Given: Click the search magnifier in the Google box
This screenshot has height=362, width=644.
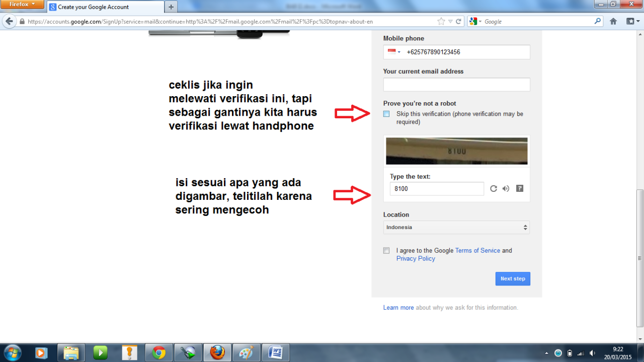Looking at the screenshot, I should (598, 22).
